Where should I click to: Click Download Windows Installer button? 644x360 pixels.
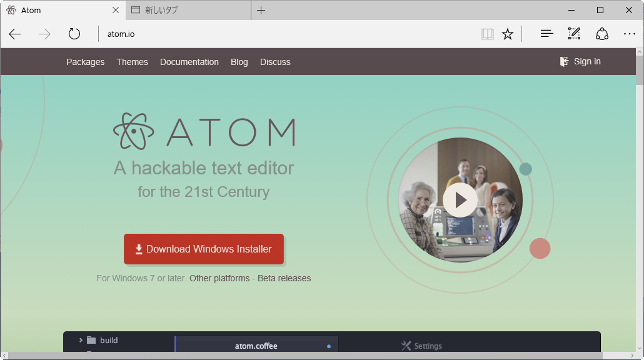point(204,249)
